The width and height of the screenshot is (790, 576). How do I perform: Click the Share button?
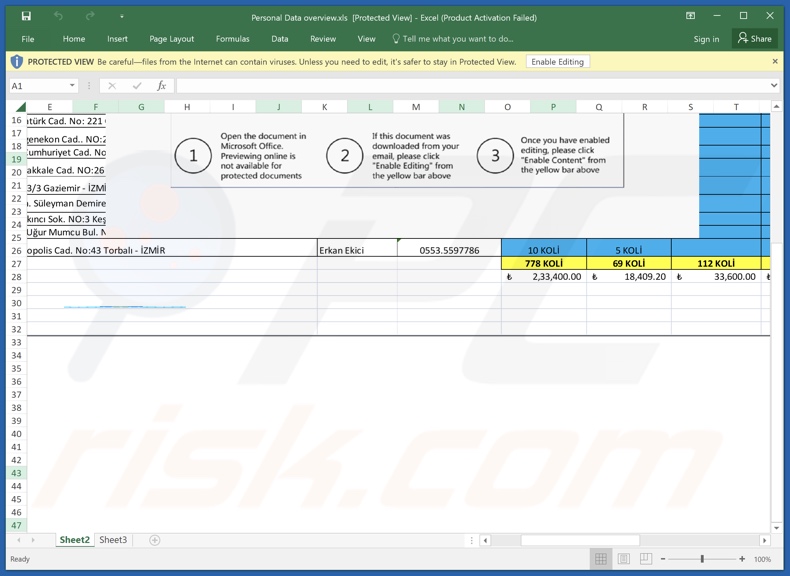tap(754, 39)
